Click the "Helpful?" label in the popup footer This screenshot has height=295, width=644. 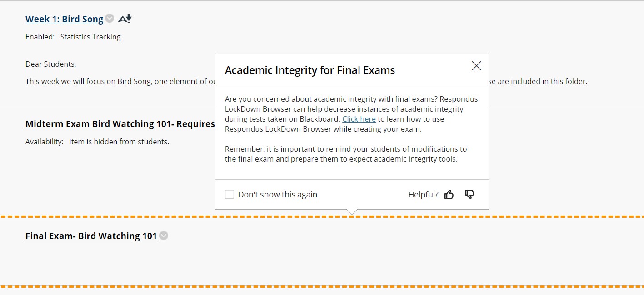[423, 194]
